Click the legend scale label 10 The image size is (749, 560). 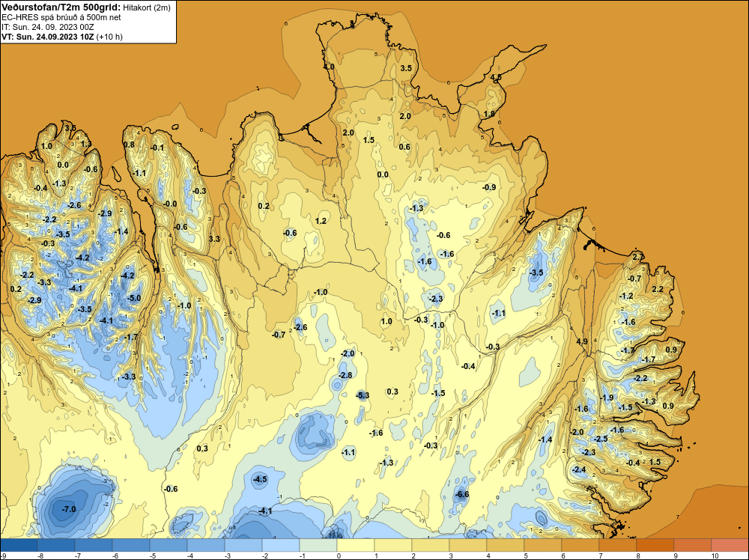[715, 556]
